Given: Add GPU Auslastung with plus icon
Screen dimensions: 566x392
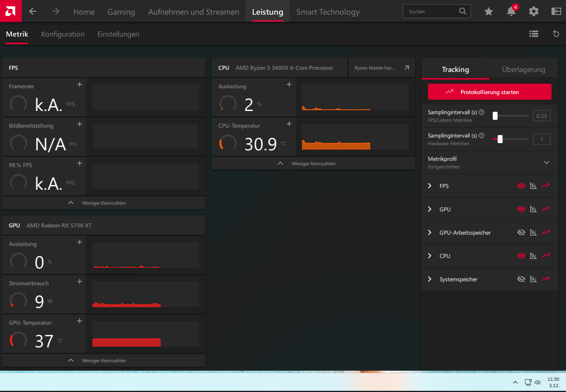Looking at the screenshot, I should [x=80, y=242].
